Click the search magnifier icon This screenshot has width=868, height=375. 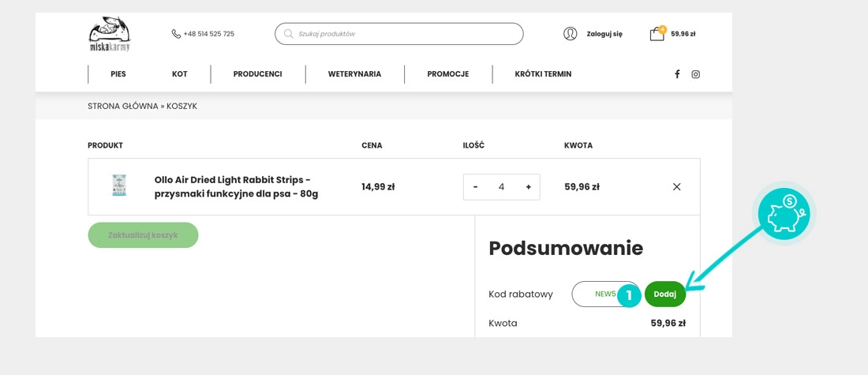click(x=289, y=34)
